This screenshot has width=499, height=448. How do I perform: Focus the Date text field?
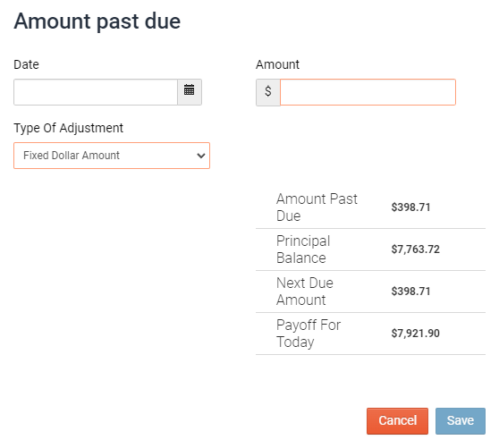pos(96,92)
